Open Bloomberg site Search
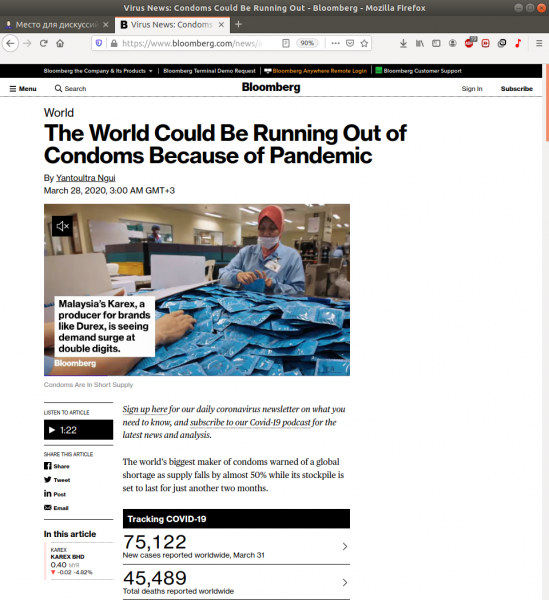Screen dimensions: 549x600 pyautogui.click(x=70, y=89)
